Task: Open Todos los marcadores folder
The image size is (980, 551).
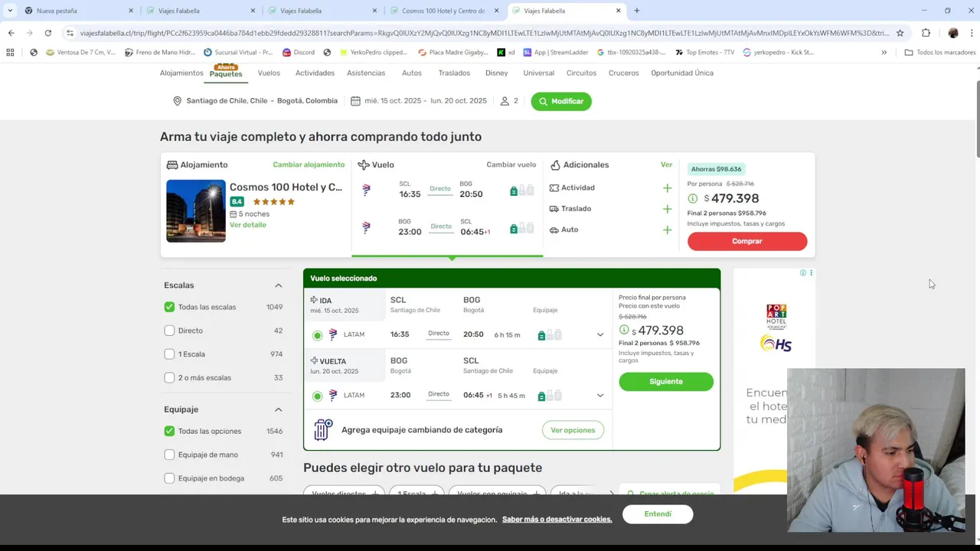Action: click(x=940, y=52)
